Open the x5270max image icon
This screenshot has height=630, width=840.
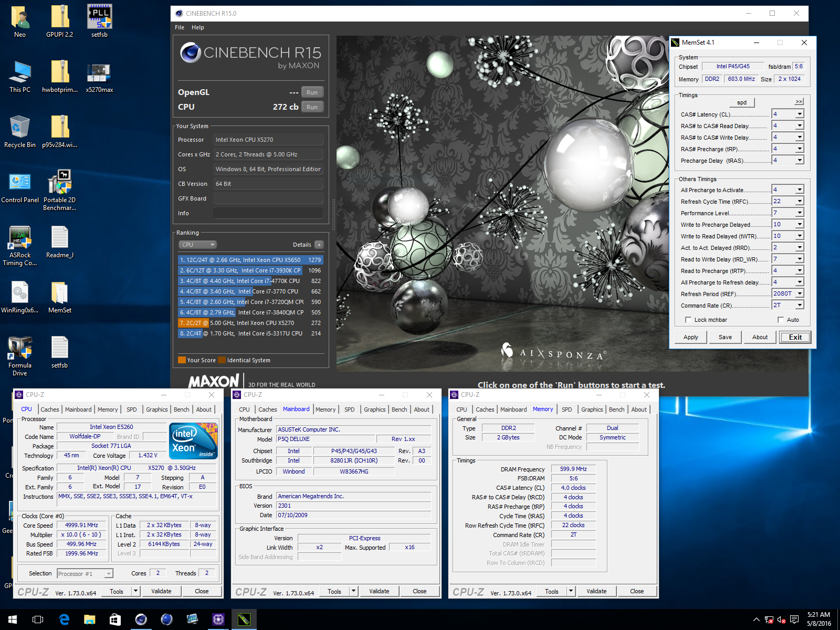(x=99, y=76)
